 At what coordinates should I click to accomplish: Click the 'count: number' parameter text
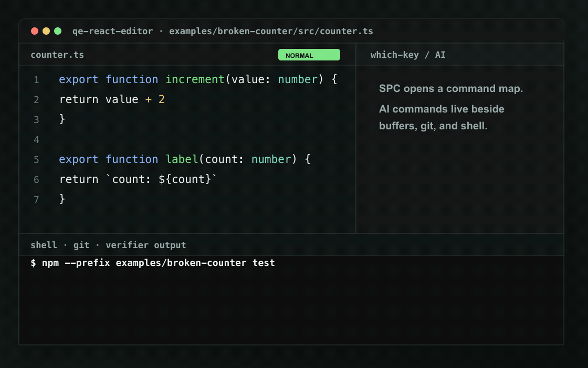[248, 159]
